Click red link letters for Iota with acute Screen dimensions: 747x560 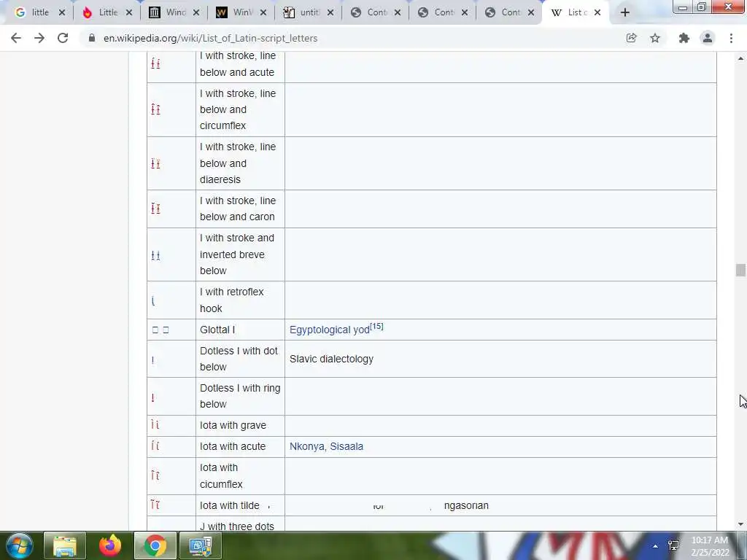point(155,446)
